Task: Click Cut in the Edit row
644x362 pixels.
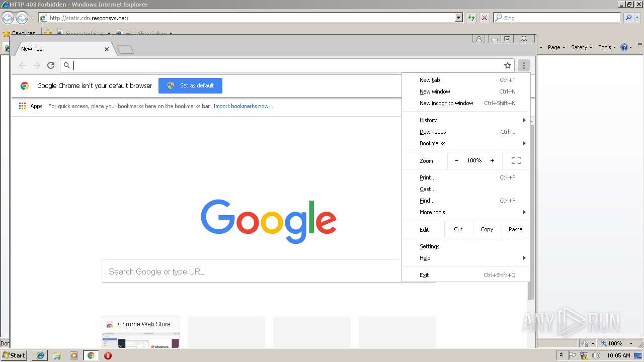Action: [458, 229]
